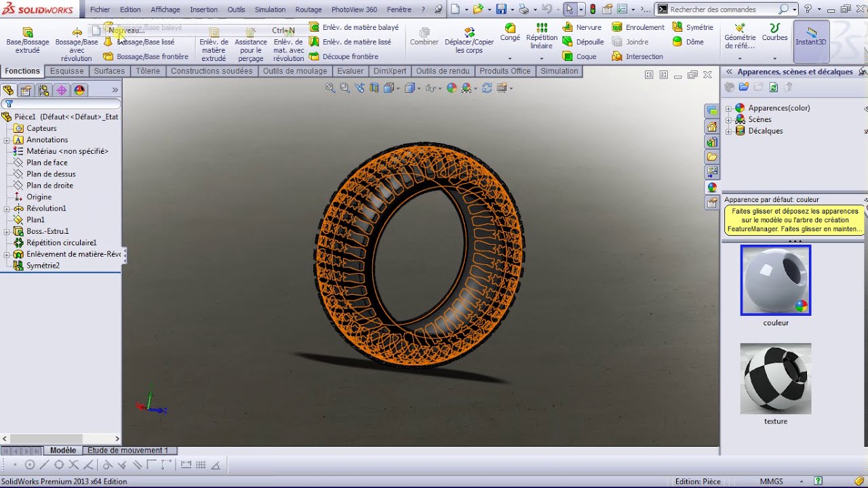Expand the FeatureManager tabs chevron
Image resolution: width=868 pixels, height=488 pixels.
point(115,90)
